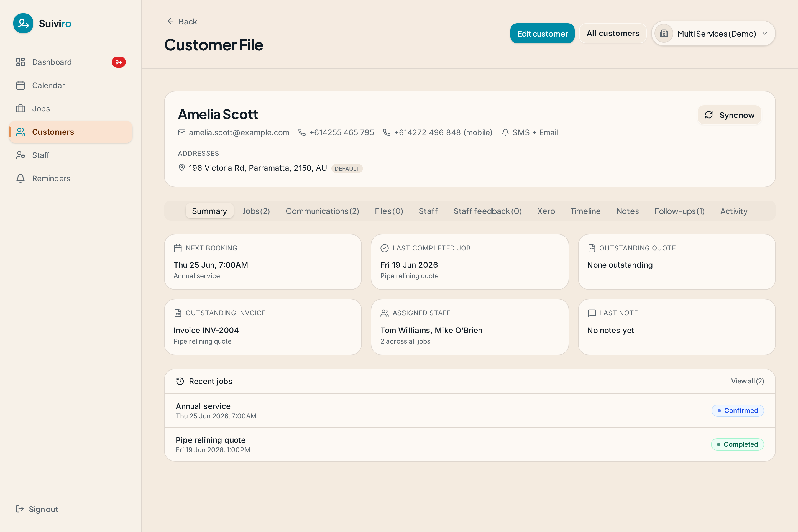Click the Sync now button label
The image size is (798, 532).
737,115
